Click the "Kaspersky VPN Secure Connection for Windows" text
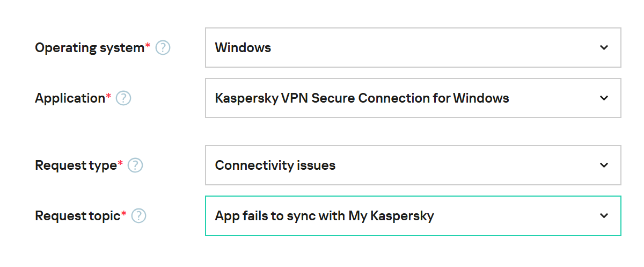 [x=362, y=98]
